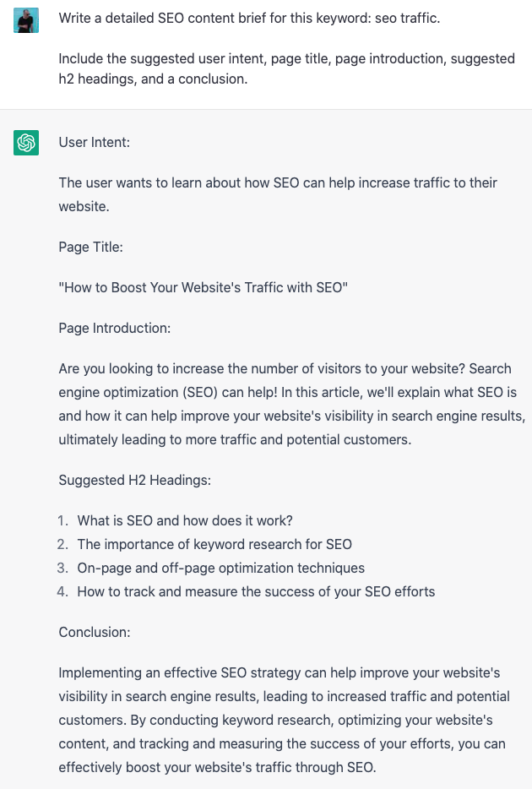Click the 'Page Title:' label
Image resolution: width=532 pixels, height=789 pixels.
[90, 247]
